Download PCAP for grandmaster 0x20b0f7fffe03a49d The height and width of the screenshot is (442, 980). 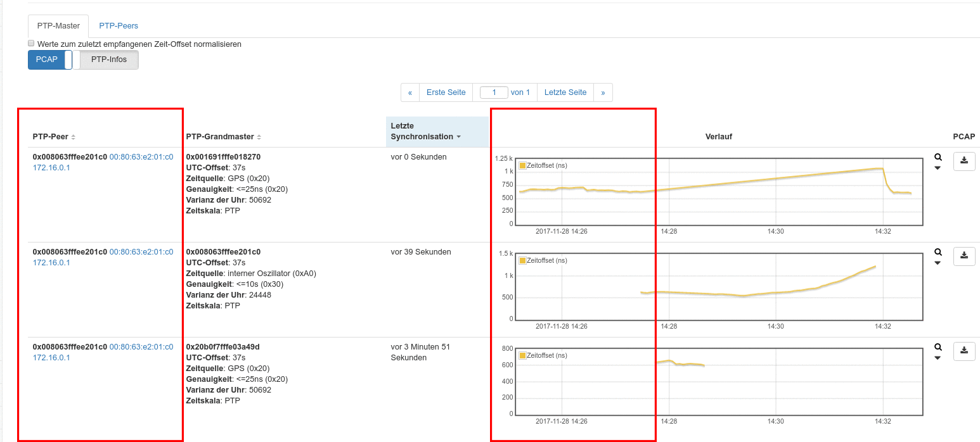point(964,351)
